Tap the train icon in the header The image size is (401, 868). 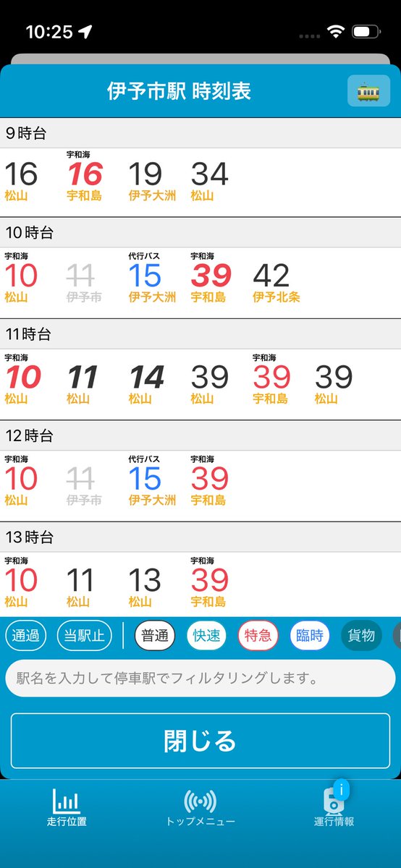(x=368, y=91)
